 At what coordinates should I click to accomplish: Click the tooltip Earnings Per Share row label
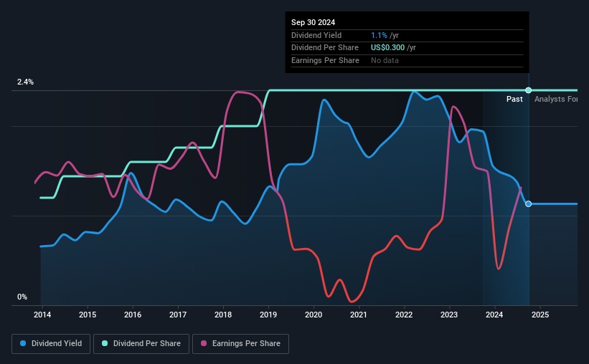[325, 60]
